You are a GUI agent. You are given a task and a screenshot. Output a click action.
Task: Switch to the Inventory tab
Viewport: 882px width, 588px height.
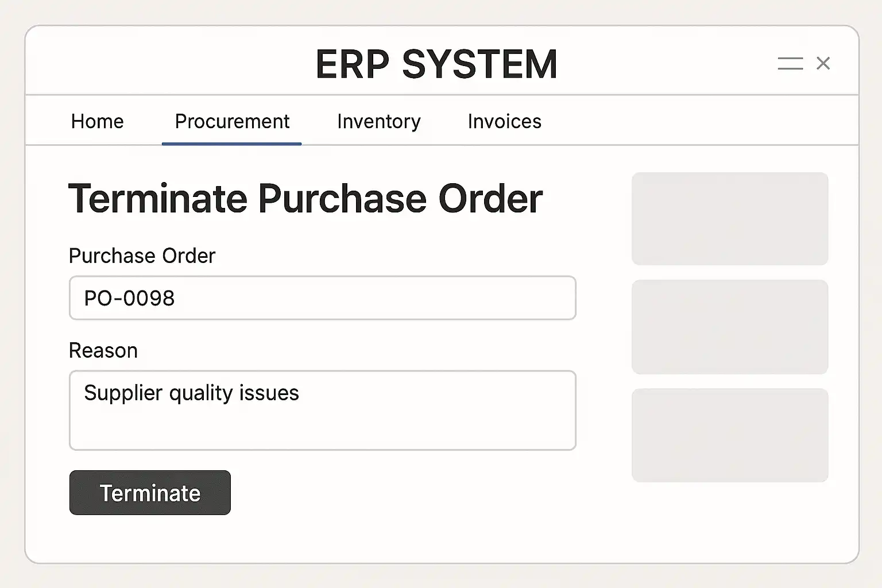coord(378,122)
